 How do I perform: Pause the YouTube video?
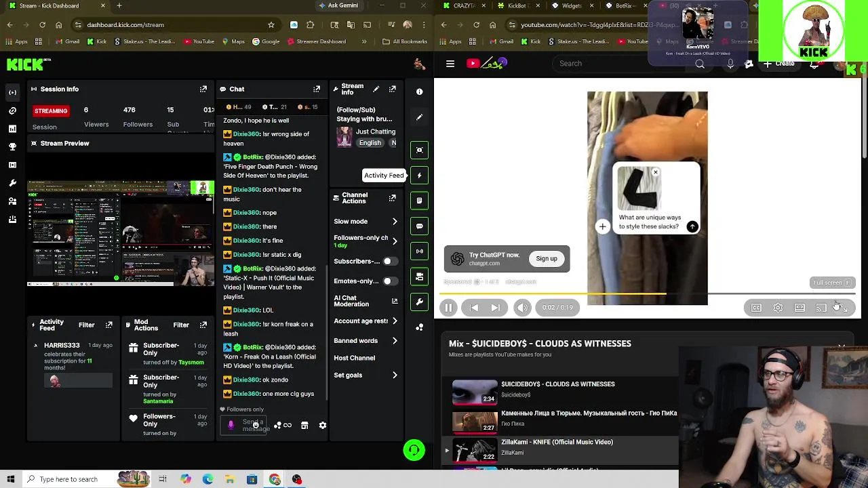point(448,308)
